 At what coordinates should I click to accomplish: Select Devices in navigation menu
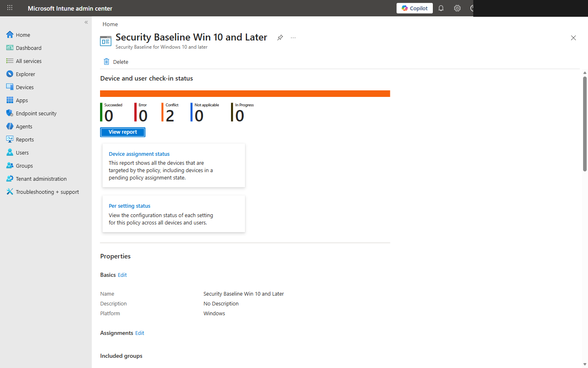tap(24, 87)
